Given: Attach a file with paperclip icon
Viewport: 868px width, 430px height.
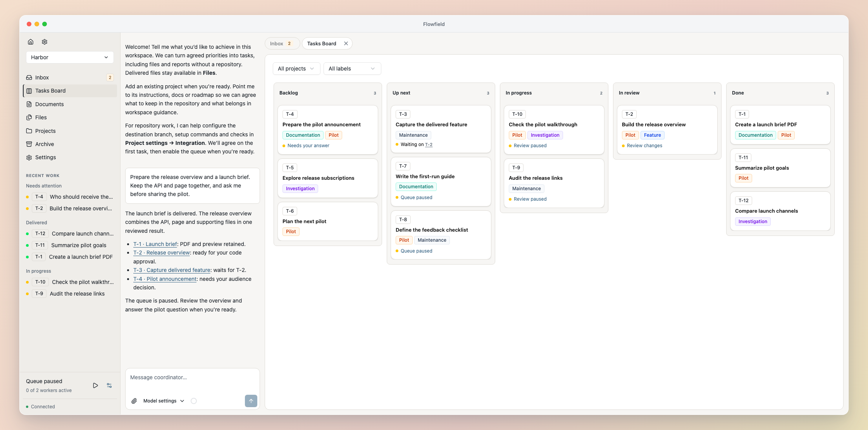Looking at the screenshot, I should [134, 401].
